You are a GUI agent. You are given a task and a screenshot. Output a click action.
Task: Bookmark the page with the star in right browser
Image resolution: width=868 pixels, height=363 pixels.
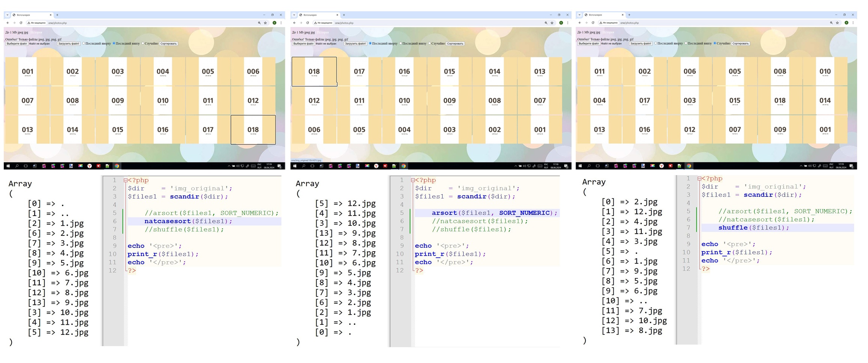tap(837, 23)
